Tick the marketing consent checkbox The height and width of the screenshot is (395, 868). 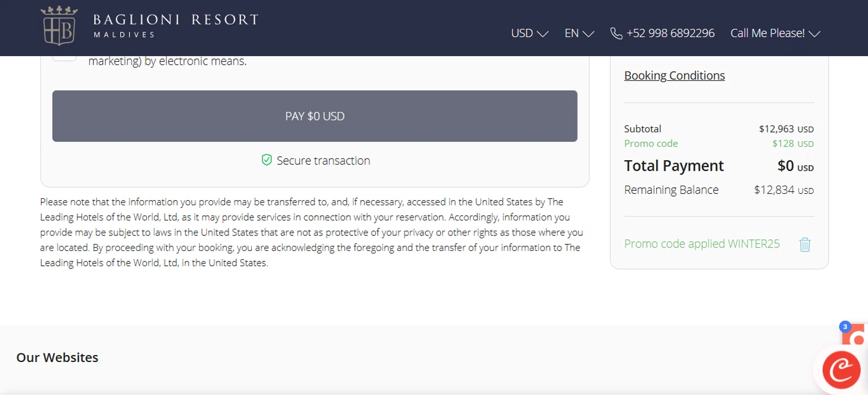pyautogui.click(x=64, y=56)
